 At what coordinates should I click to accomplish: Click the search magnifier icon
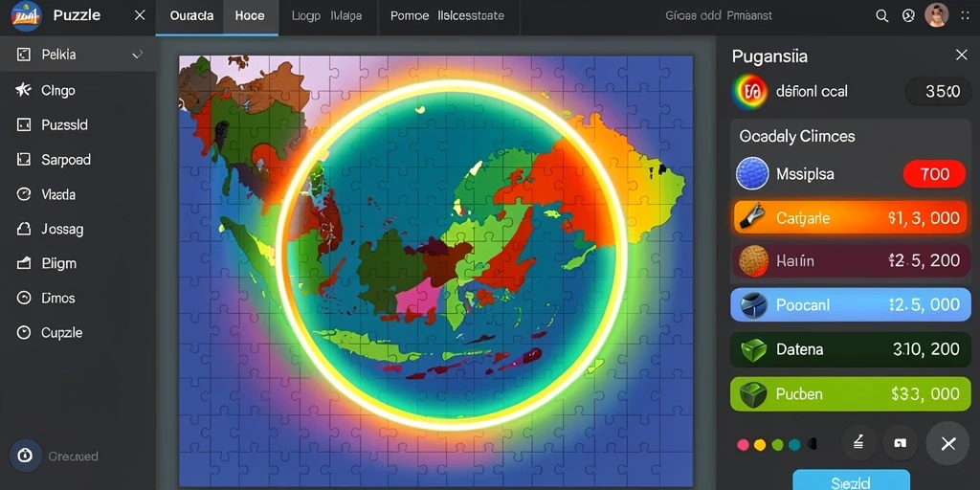click(x=881, y=16)
